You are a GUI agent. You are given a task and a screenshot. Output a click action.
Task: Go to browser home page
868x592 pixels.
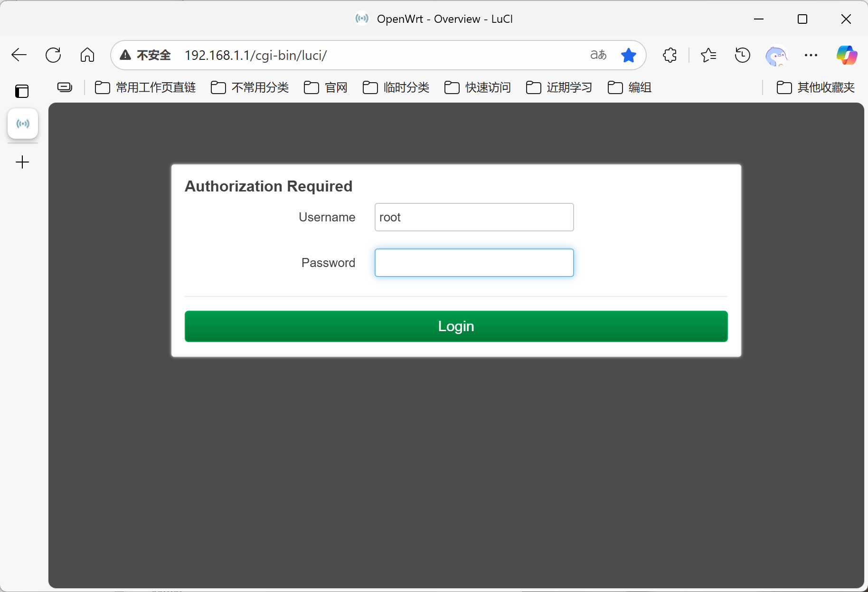87,55
